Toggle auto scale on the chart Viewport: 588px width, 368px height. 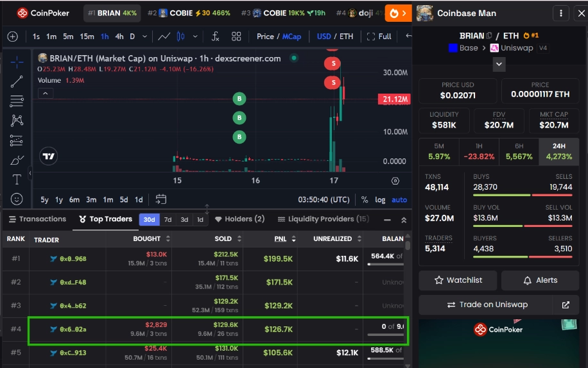[399, 199]
